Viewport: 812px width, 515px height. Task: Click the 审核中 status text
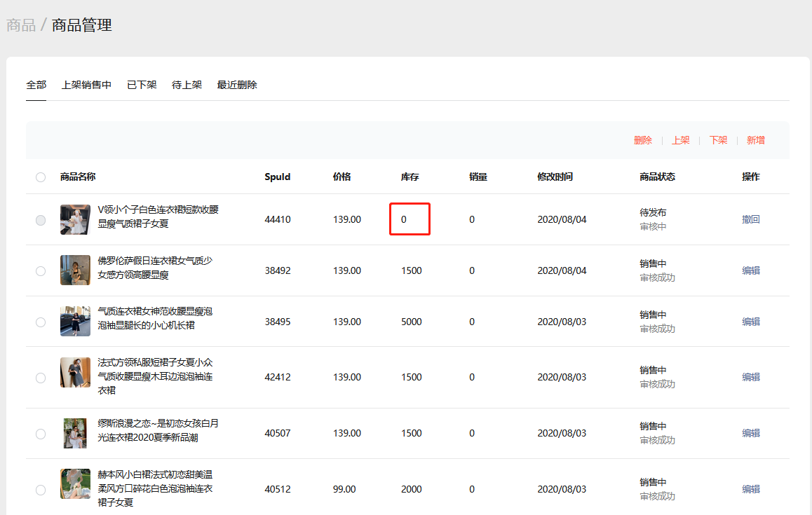pos(653,227)
